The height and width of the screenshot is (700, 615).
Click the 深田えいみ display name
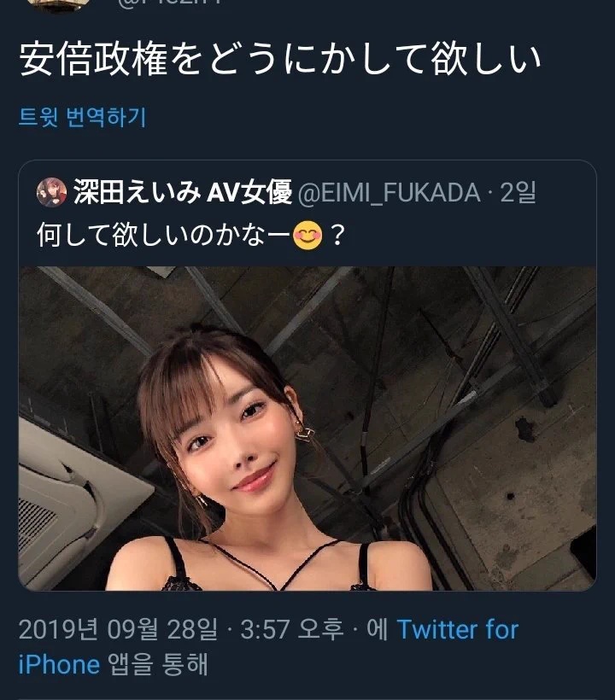coord(138,192)
